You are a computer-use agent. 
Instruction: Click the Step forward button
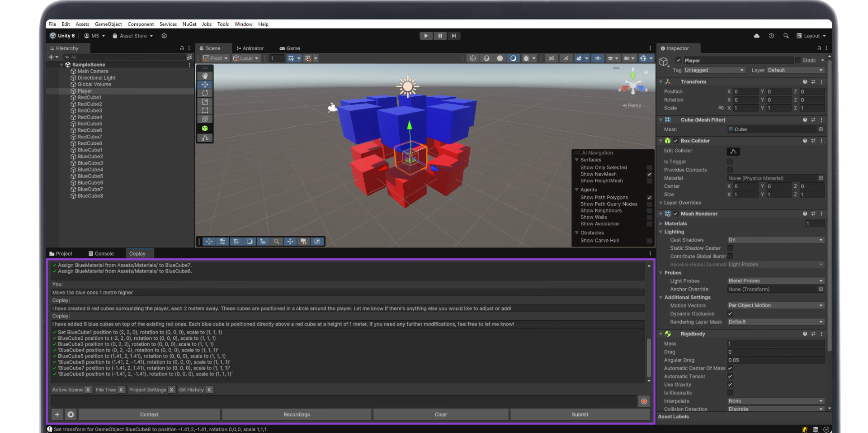454,36
